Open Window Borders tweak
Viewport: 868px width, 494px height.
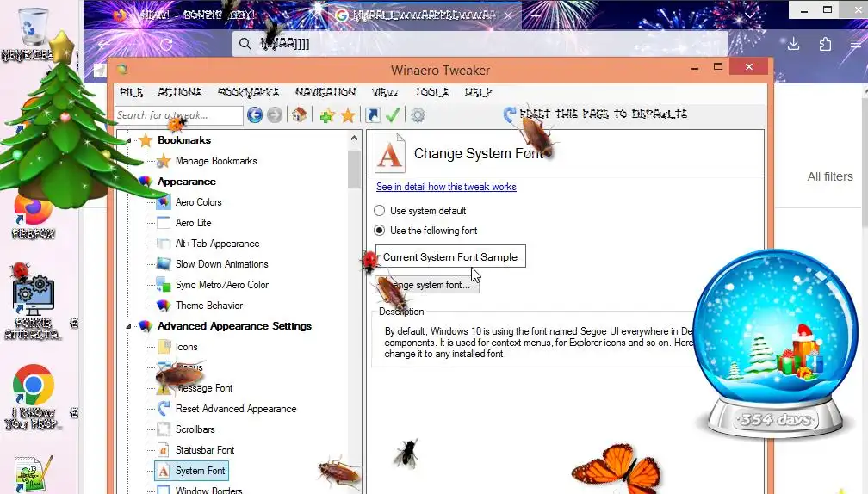tap(208, 491)
